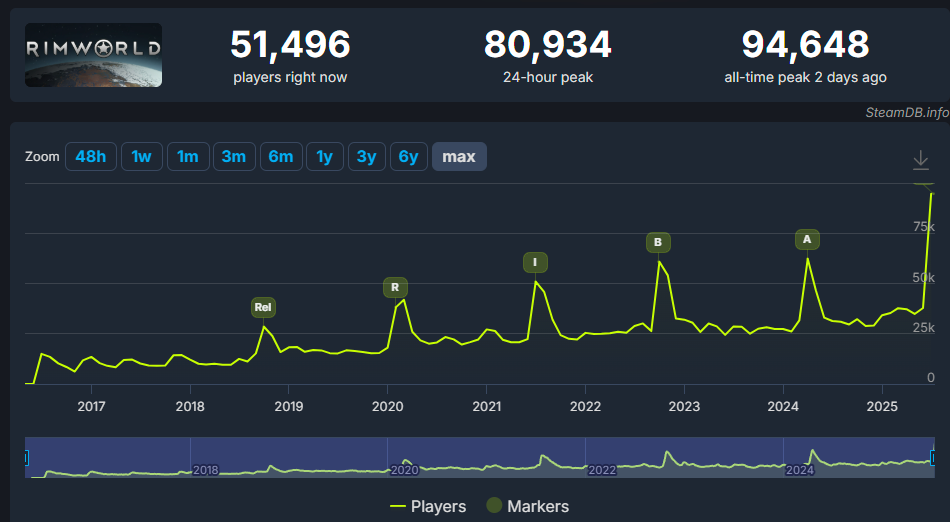Viewport: 950px width, 522px height.
Task: Click the 80,934 24-hour peak figure
Action: 548,44
